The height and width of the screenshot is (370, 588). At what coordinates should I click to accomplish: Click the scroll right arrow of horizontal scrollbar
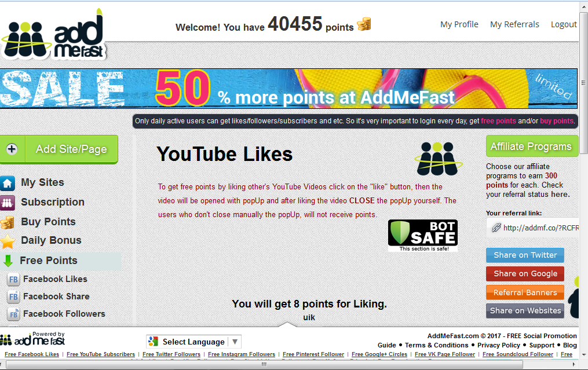pos(574,364)
